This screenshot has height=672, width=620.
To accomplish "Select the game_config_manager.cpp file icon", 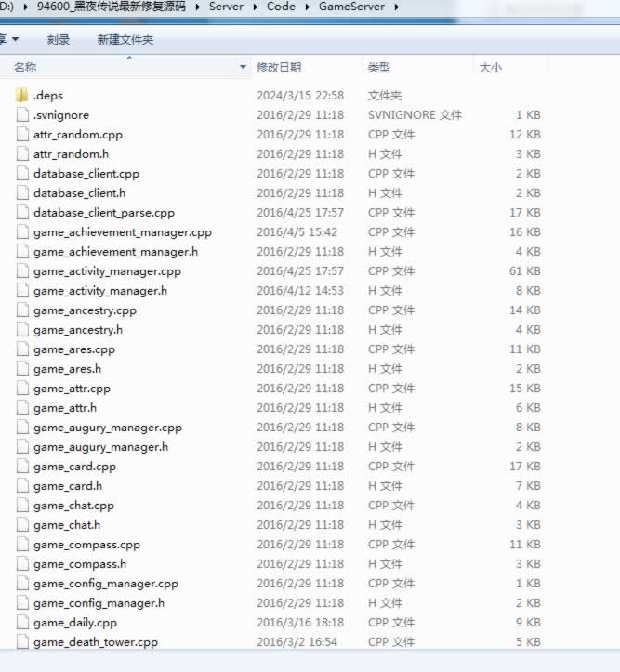I will click(22, 584).
